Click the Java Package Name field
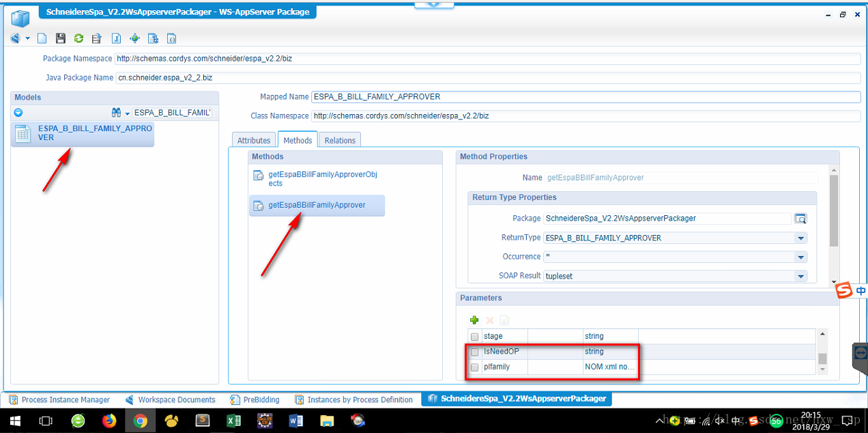 [487, 78]
